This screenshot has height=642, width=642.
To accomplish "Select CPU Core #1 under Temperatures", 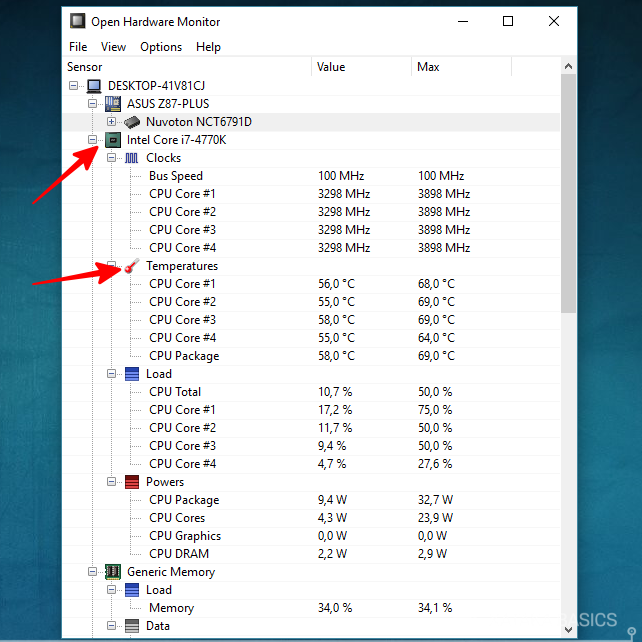I will [x=311, y=284].
